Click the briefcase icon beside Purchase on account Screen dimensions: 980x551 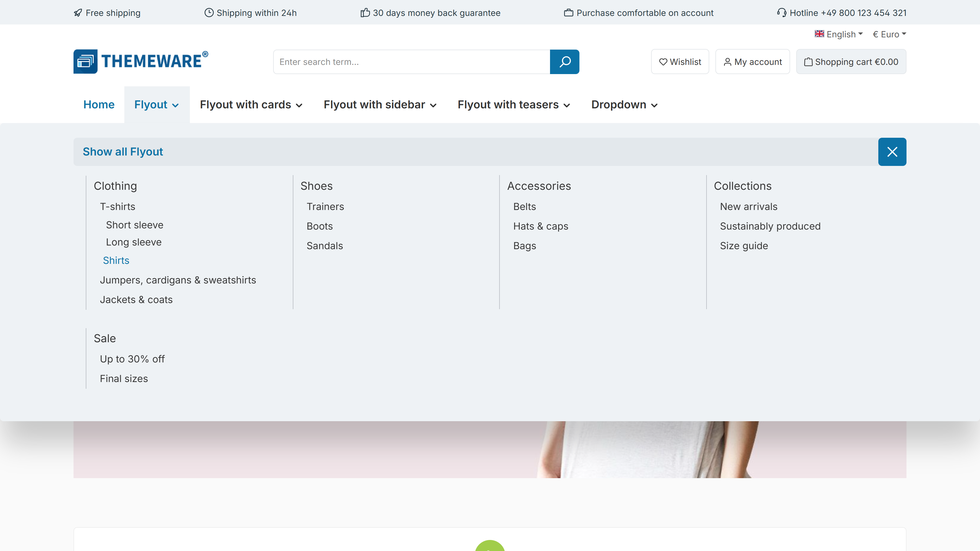tap(569, 13)
